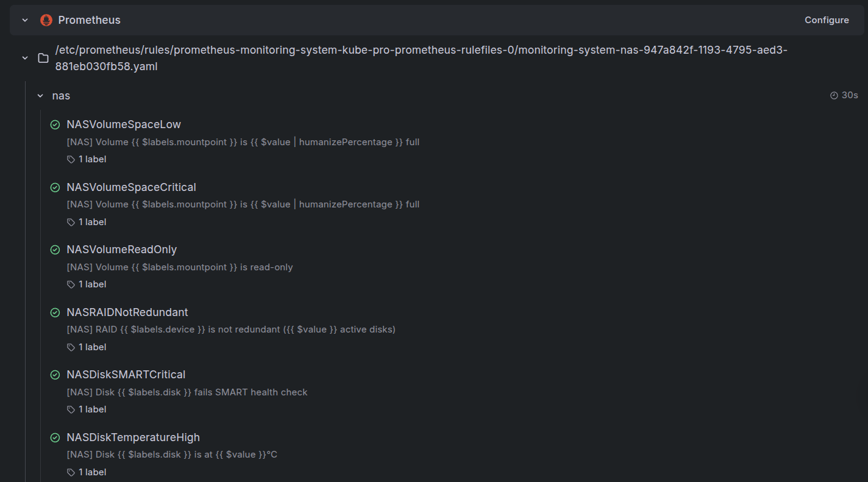Screen dimensions: 868x482
Task: Open the NASVolumeSpaceCritical alert rule
Action: point(131,187)
